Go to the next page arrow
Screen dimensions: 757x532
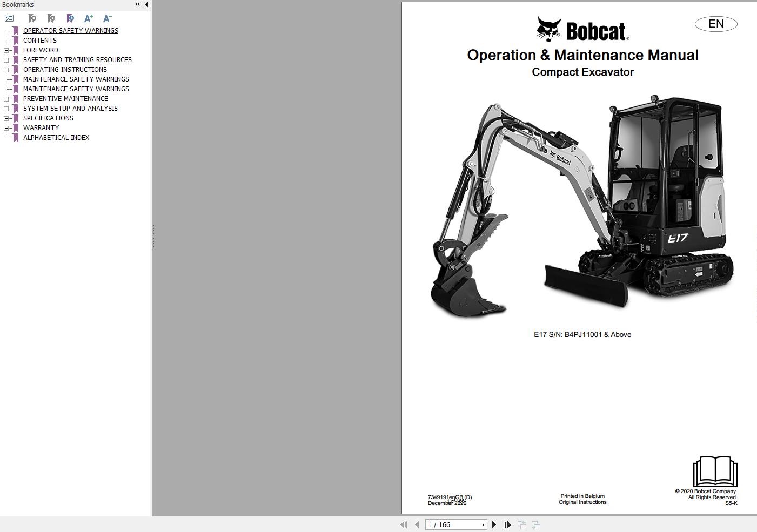click(x=494, y=524)
